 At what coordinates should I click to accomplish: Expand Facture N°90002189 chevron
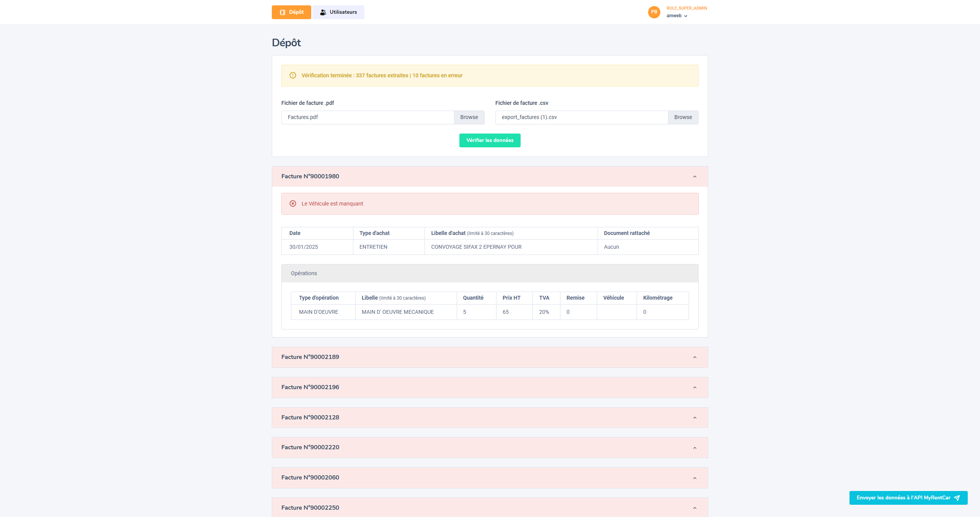coord(694,357)
